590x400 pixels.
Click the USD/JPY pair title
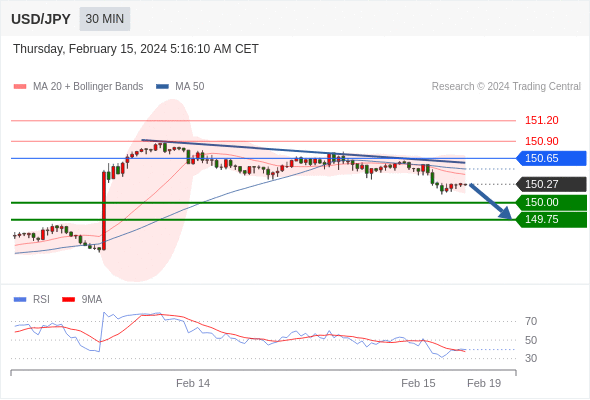(x=41, y=19)
